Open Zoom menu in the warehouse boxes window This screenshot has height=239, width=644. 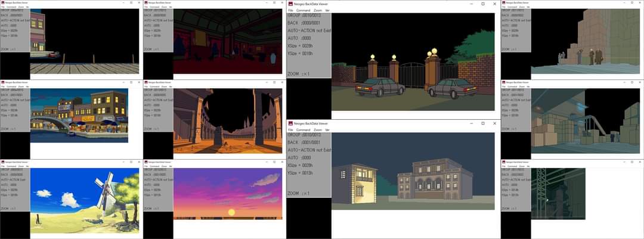(x=522, y=86)
